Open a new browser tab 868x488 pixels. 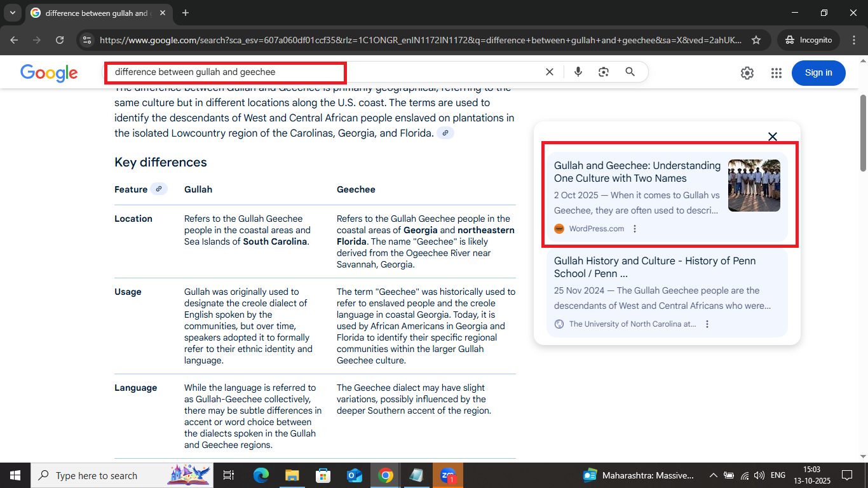(185, 13)
